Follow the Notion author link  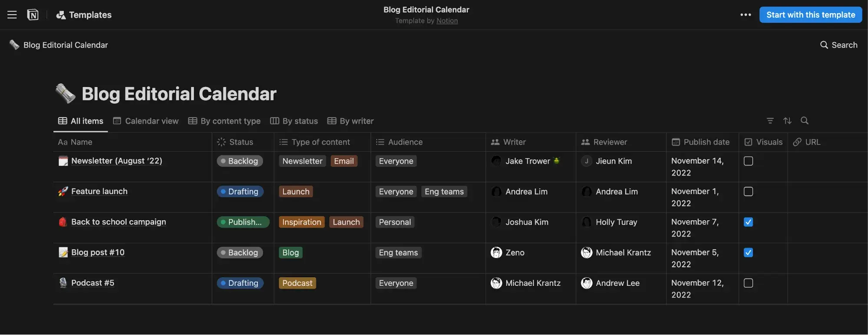[x=447, y=21]
